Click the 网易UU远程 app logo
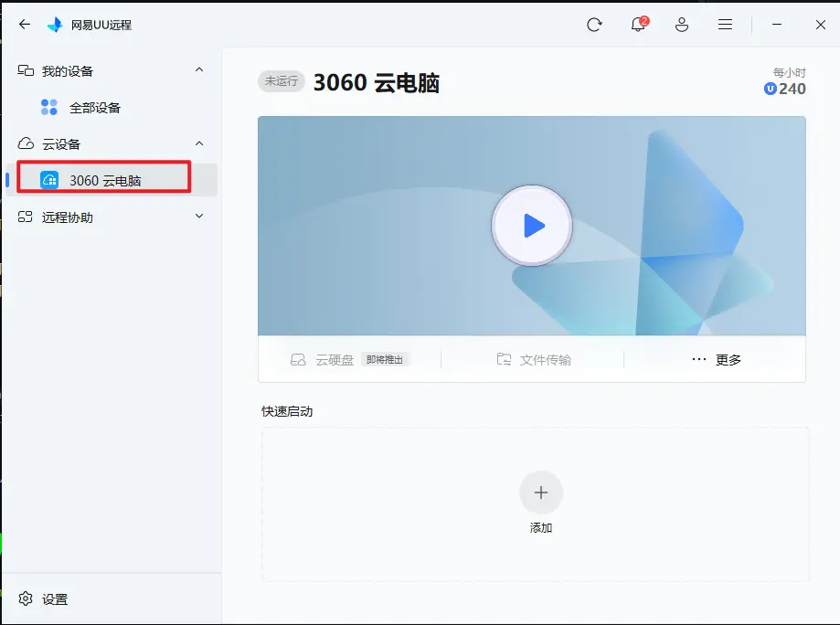The width and height of the screenshot is (840, 625). 55,25
